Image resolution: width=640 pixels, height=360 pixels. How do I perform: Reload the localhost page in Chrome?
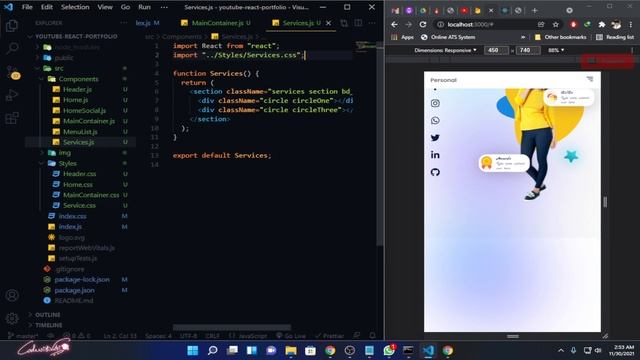point(423,24)
